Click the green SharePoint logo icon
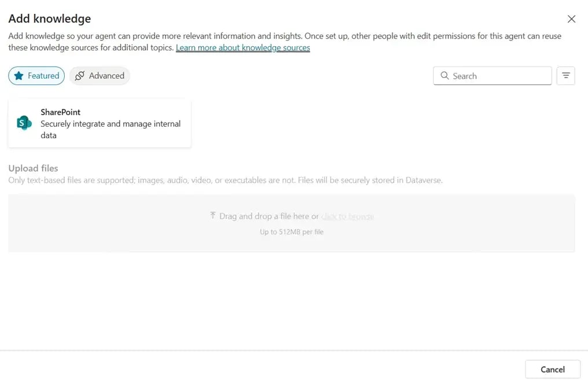Viewport: 588px width, 384px height. 24,123
